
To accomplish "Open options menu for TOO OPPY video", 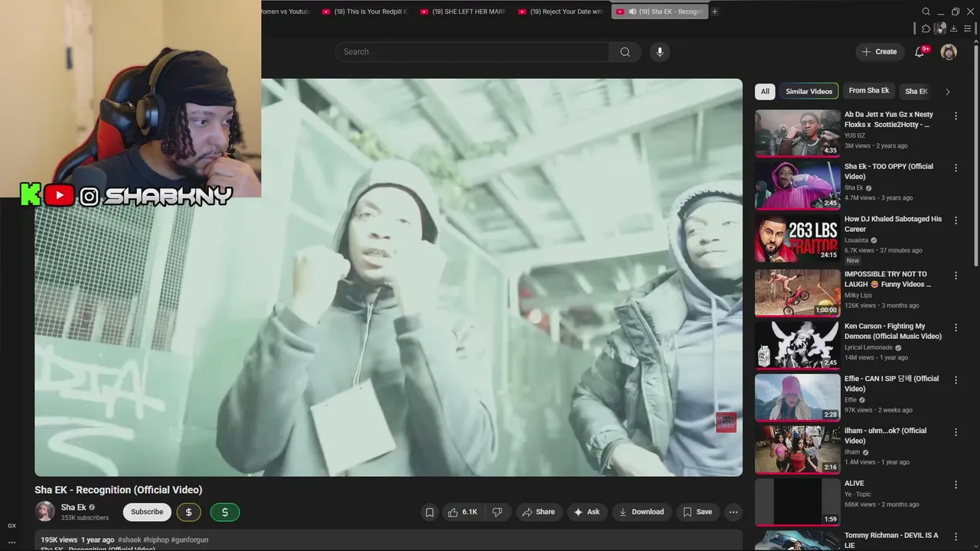I will (x=955, y=168).
